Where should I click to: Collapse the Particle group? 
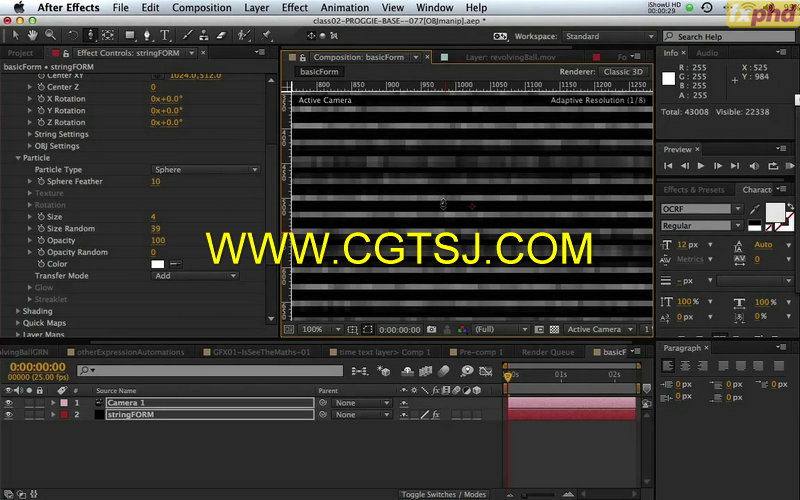[x=18, y=158]
